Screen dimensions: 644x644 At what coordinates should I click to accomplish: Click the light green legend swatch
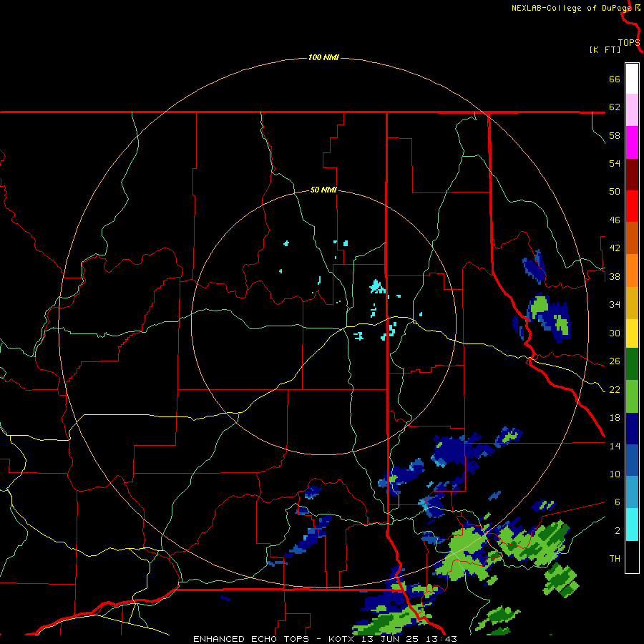[x=632, y=396]
